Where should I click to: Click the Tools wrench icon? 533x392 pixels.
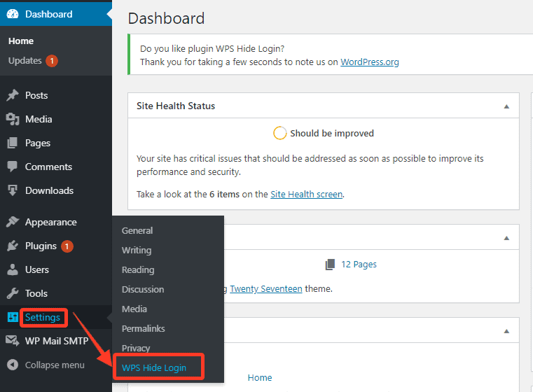point(13,293)
